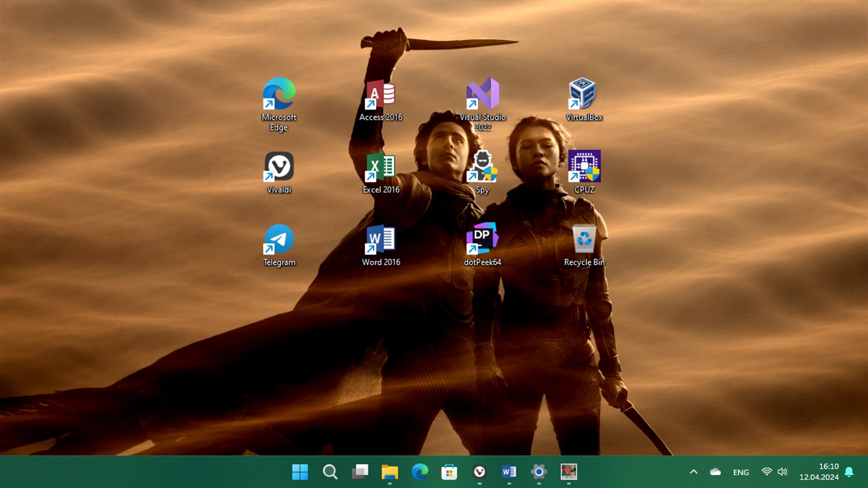Open Task View from the taskbar
Screen dimensions: 868x488
359,472
